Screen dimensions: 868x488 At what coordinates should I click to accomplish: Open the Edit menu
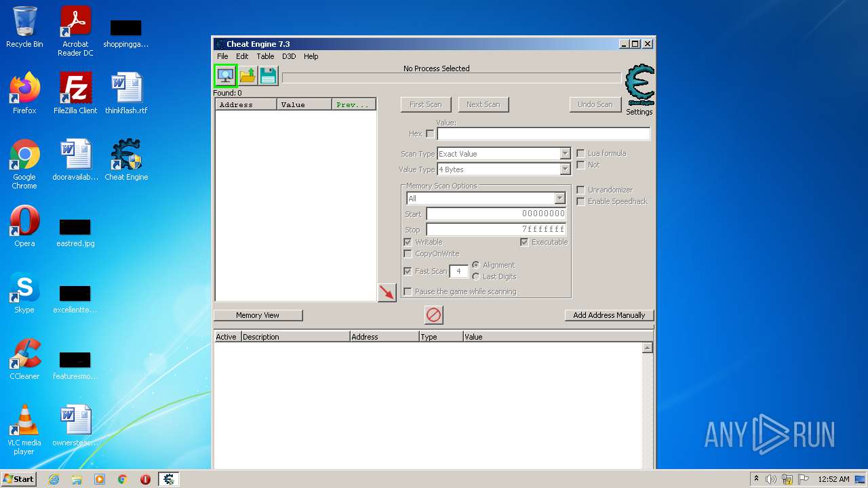coord(242,56)
